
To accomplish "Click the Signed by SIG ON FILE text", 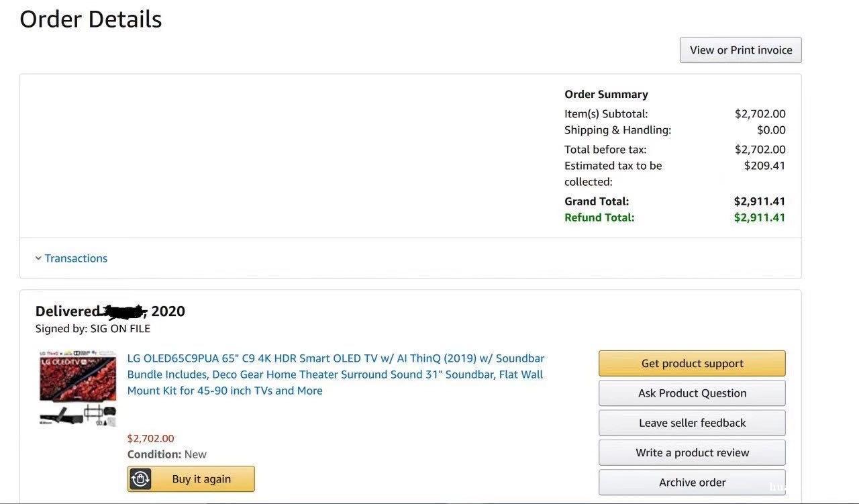I will 93,329.
